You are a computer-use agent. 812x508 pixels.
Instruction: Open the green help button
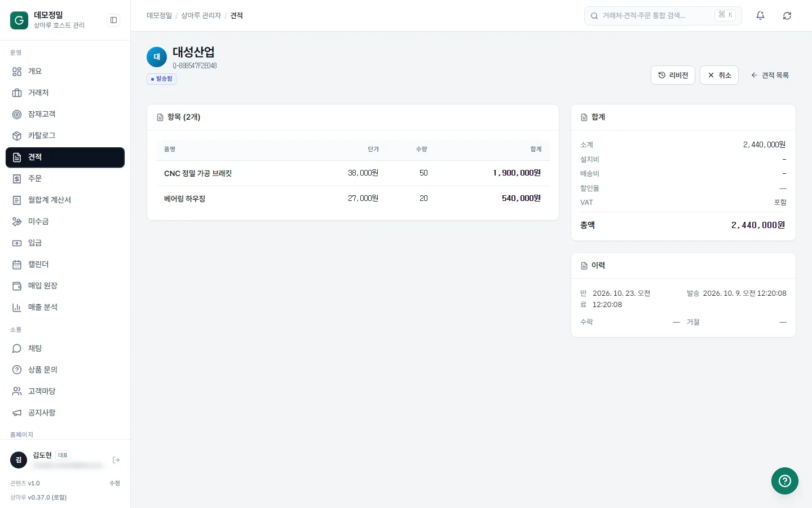(x=785, y=481)
